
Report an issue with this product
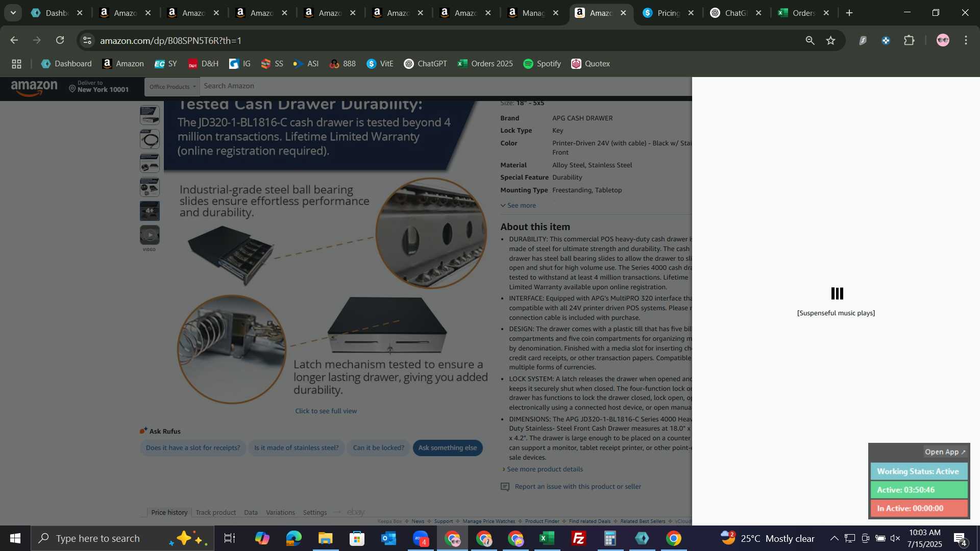click(x=578, y=487)
